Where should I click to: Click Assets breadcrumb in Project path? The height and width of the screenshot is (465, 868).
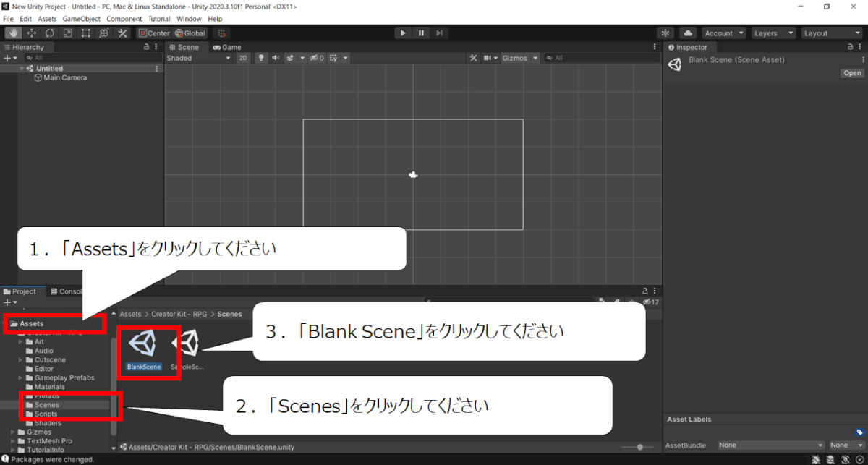tap(130, 315)
